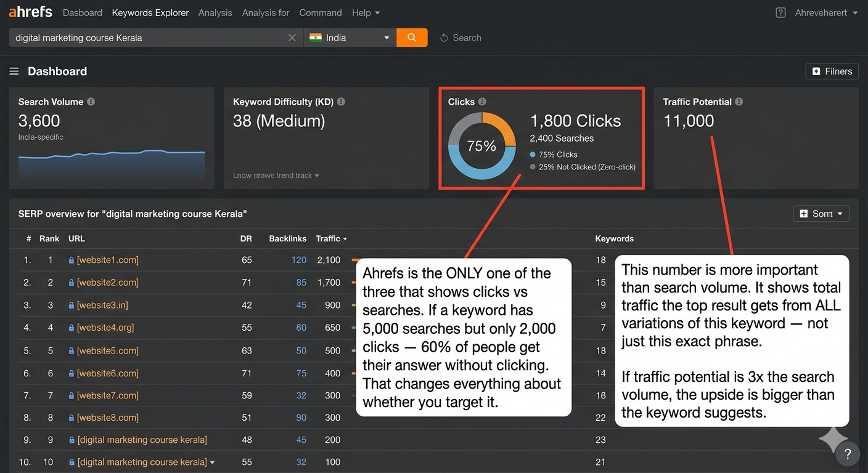Click the round help question mark button
The width and height of the screenshot is (868, 473).
(x=848, y=455)
